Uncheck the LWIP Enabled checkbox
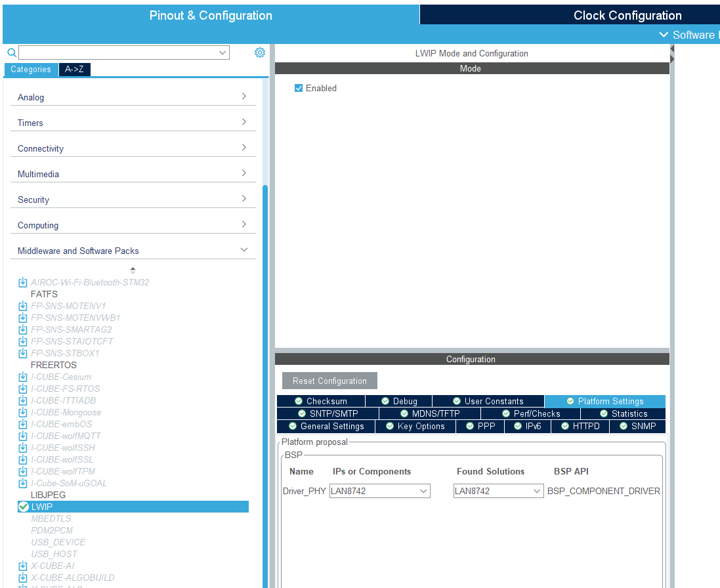Image resolution: width=720 pixels, height=588 pixels. 299,88
